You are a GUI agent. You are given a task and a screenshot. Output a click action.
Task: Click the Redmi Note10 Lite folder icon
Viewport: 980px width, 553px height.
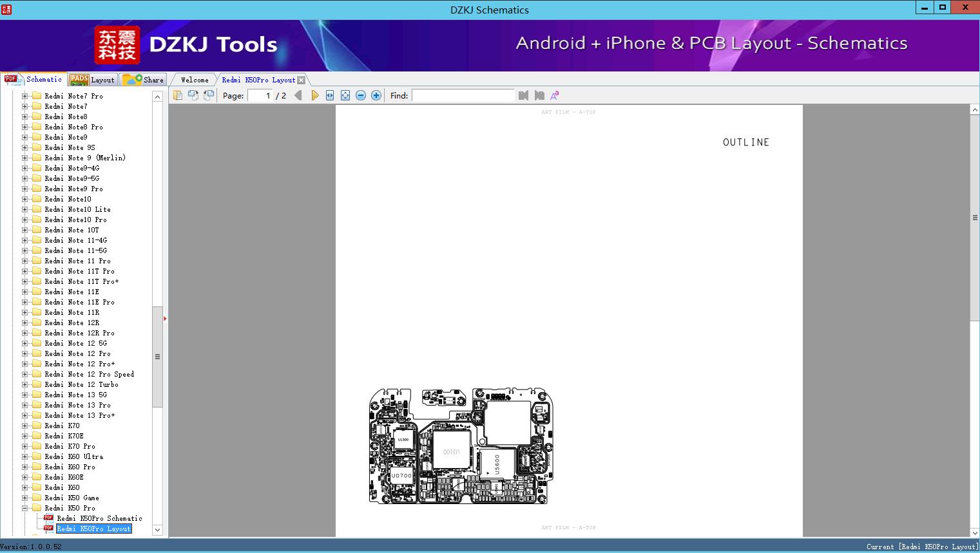coord(37,209)
